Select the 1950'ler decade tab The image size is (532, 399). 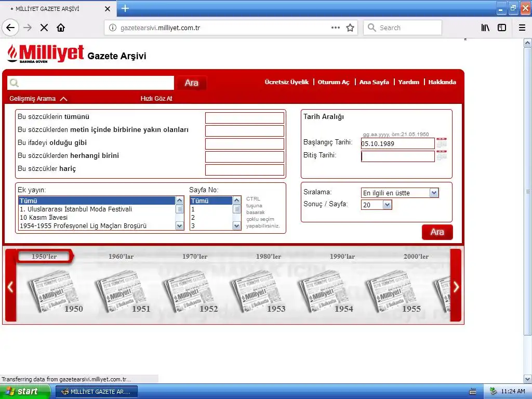click(x=44, y=257)
